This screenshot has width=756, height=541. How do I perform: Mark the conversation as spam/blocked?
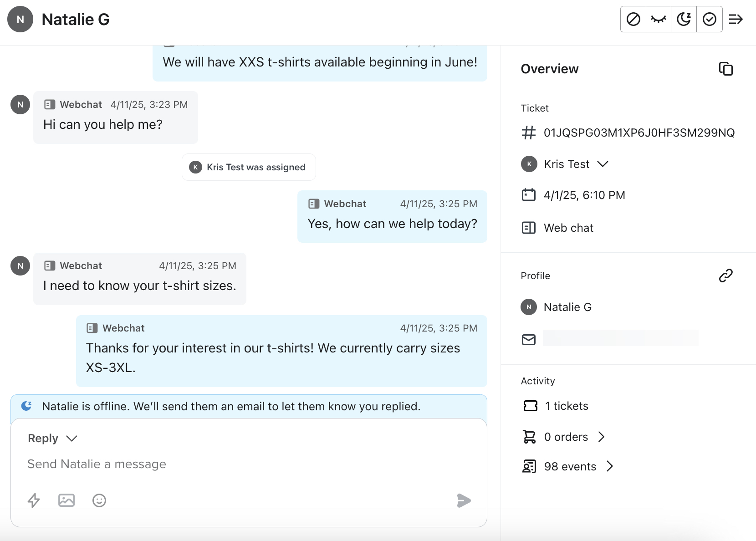click(x=633, y=19)
